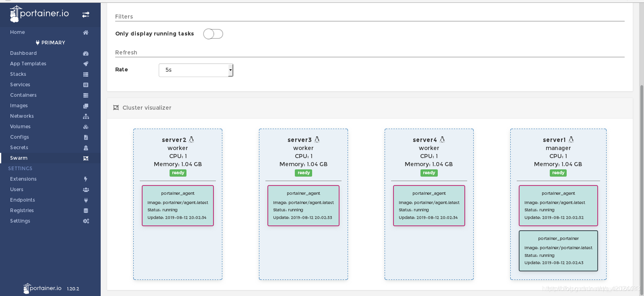Open Home in the sidebar

(x=17, y=32)
